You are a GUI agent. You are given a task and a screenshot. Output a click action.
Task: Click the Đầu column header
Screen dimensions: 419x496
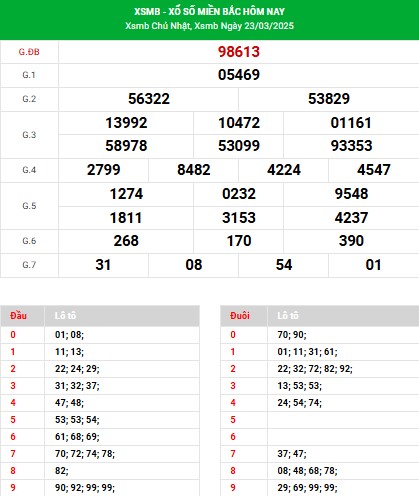pos(18,316)
